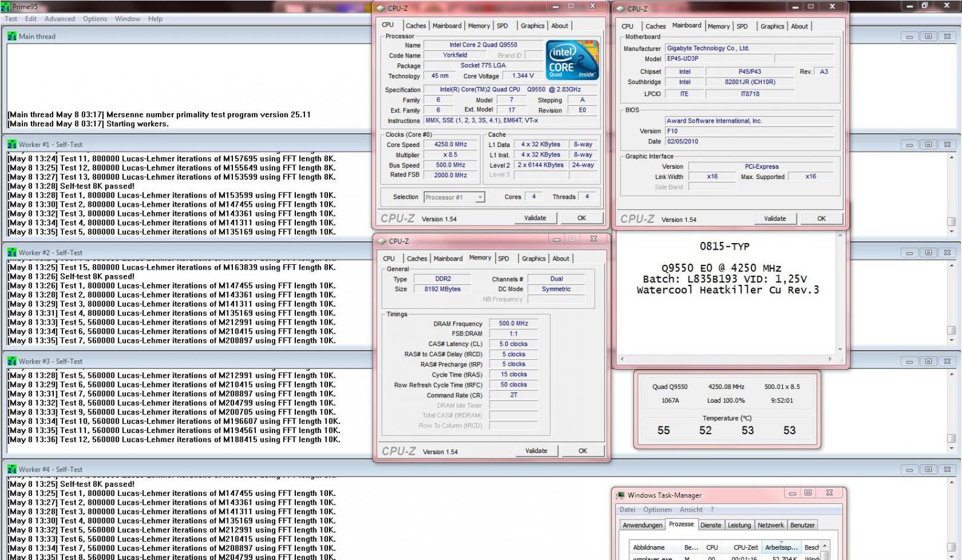Open About tab in top-left CPU-Z window

point(560,25)
